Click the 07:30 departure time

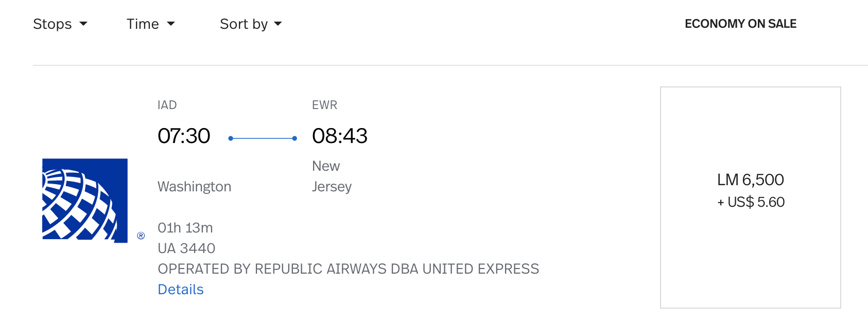tap(184, 136)
